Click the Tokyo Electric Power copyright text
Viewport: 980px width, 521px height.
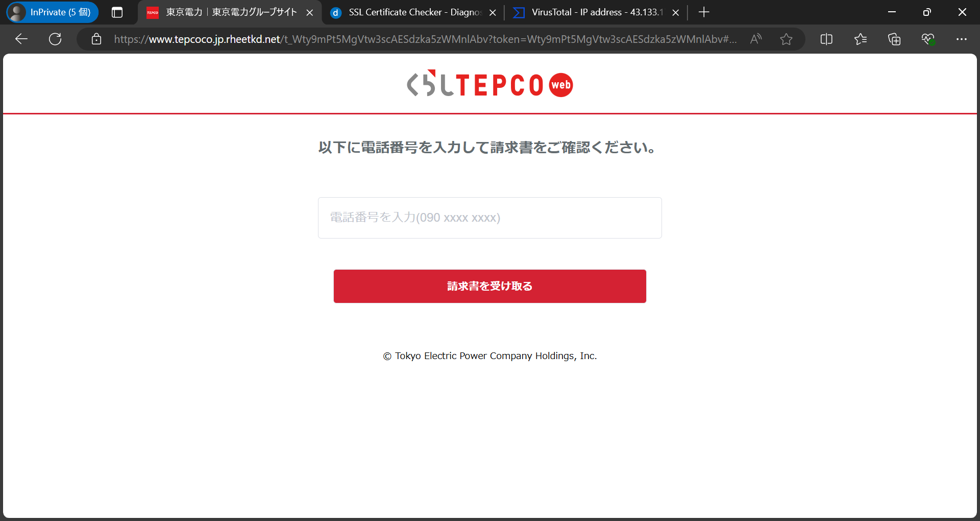click(x=490, y=356)
